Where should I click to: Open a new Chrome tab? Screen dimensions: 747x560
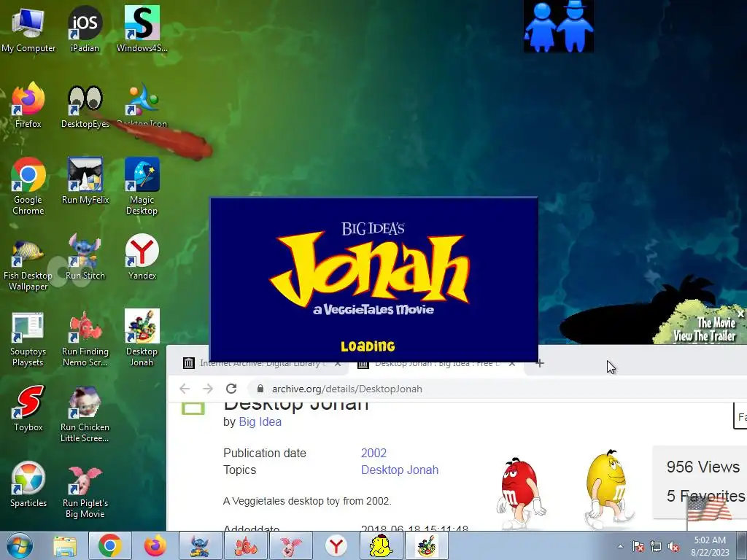click(x=539, y=363)
